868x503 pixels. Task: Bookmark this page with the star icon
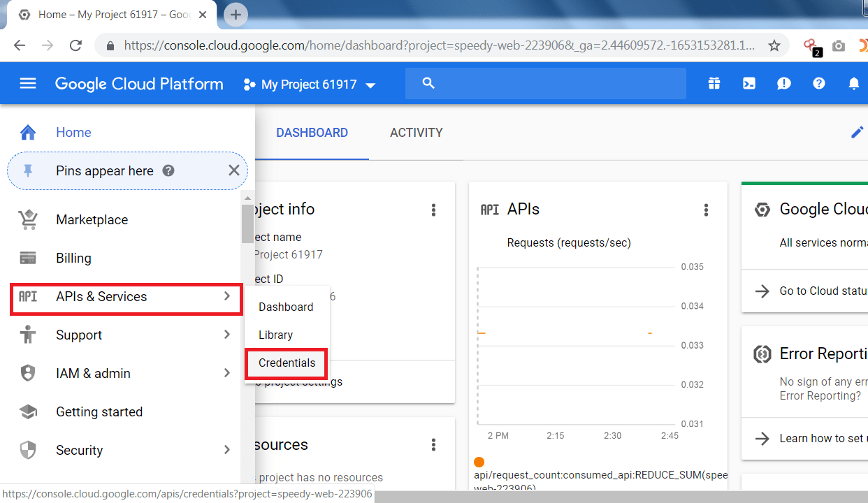pos(774,45)
